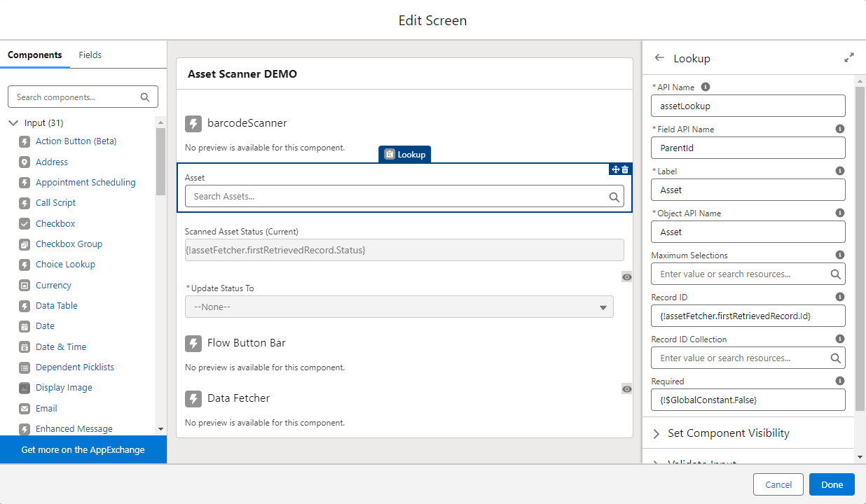Click the Enhanced Message lightning icon

click(24, 429)
